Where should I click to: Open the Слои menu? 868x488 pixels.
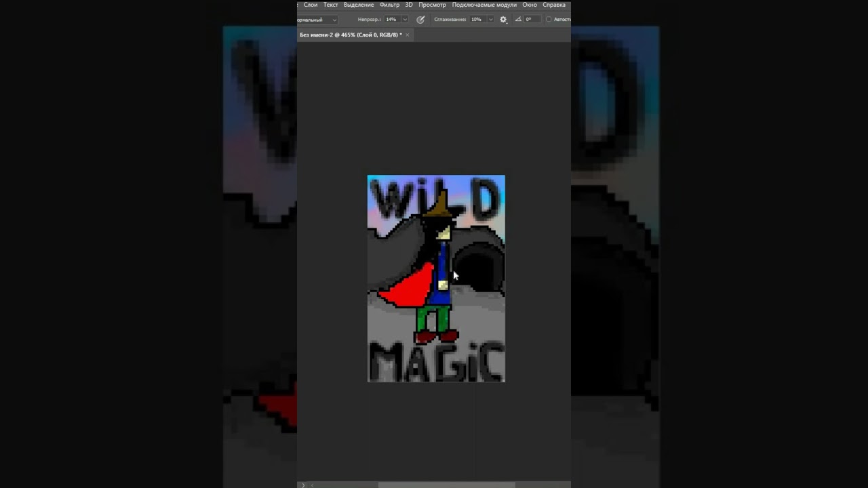311,5
